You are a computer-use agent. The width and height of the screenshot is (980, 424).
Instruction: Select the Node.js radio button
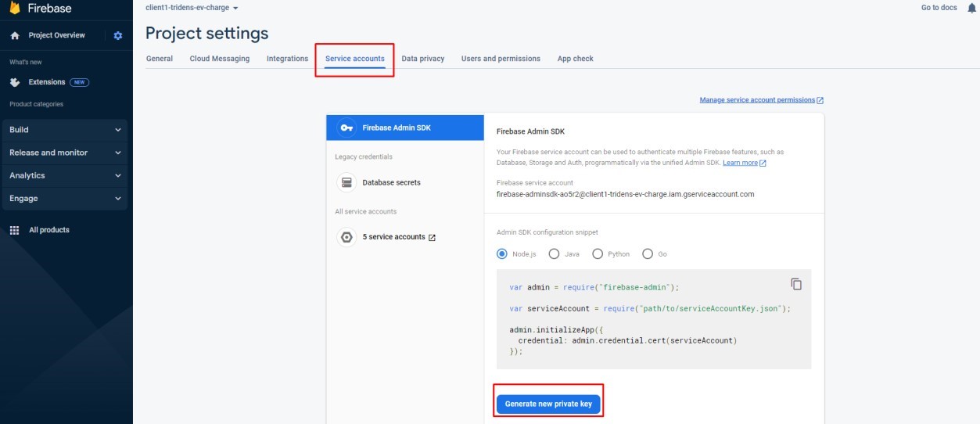tap(502, 253)
